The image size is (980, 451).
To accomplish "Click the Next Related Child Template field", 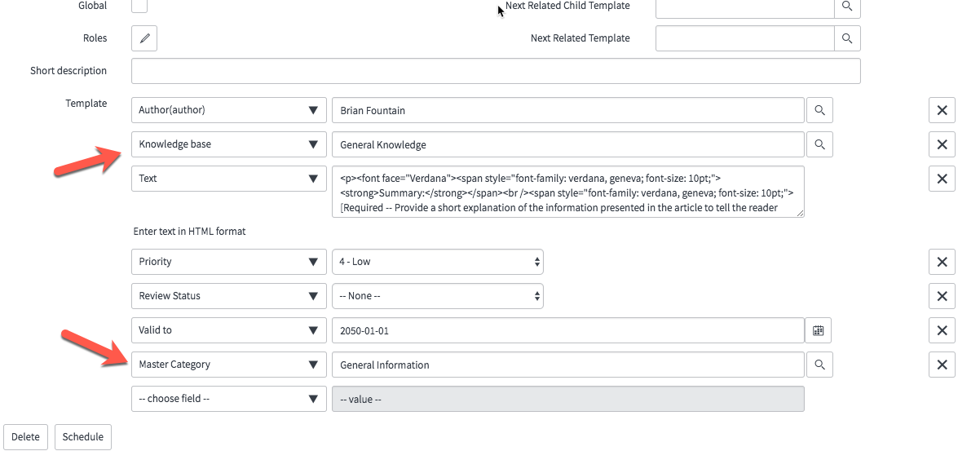I will [745, 6].
